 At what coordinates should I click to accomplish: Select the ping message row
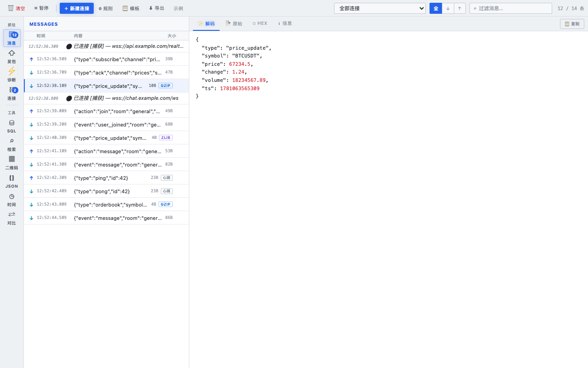pos(107,178)
